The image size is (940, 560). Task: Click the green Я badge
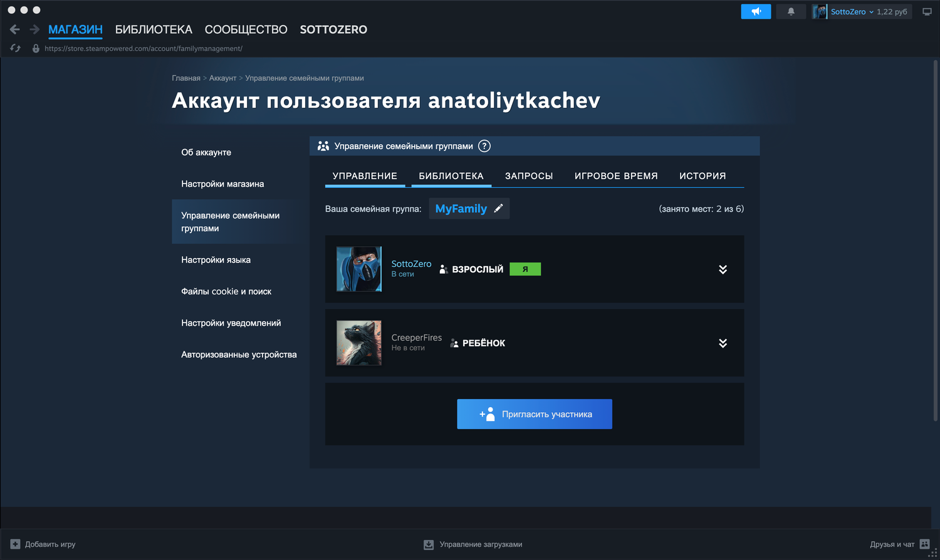[x=525, y=269]
